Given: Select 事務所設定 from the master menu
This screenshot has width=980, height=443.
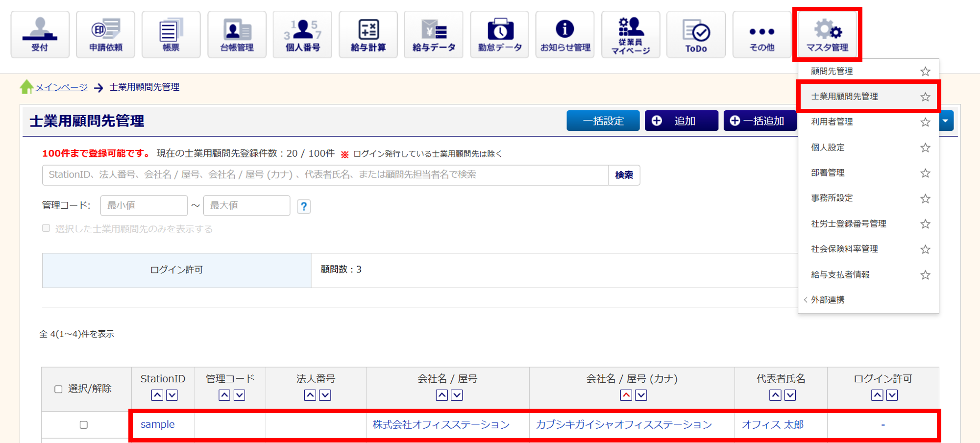Looking at the screenshot, I should 832,198.
